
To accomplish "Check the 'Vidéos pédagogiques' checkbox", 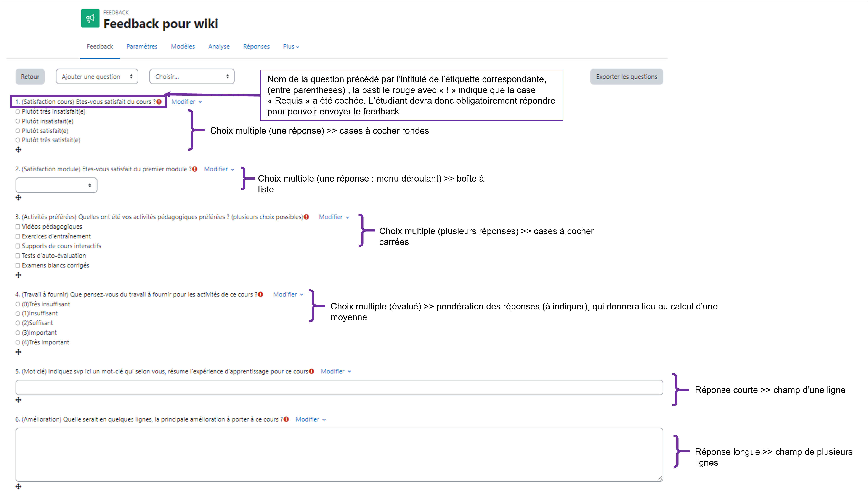I will click(x=18, y=227).
